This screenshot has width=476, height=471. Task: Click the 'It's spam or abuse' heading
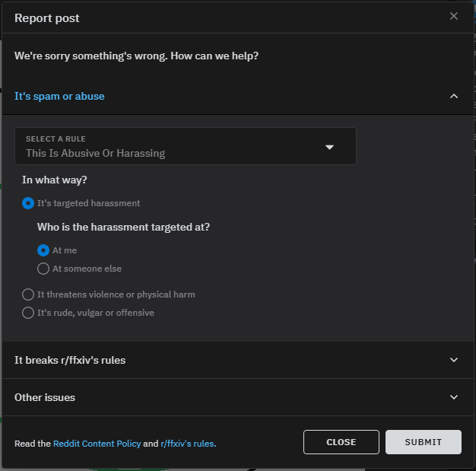59,96
